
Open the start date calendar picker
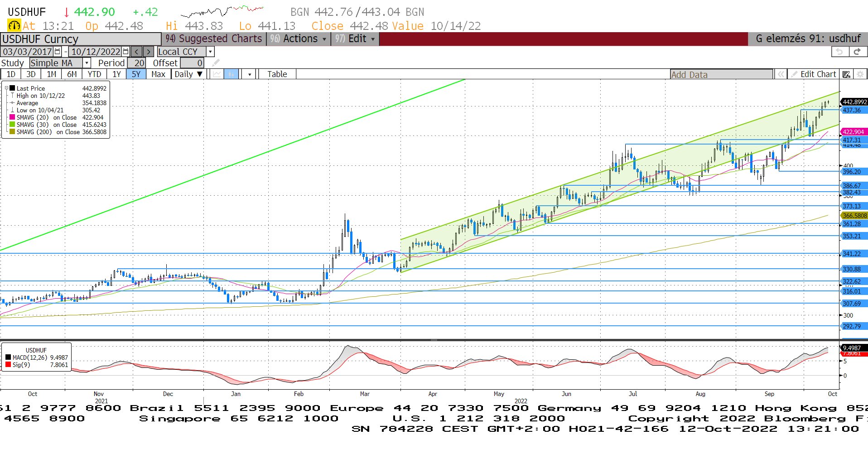coord(58,52)
